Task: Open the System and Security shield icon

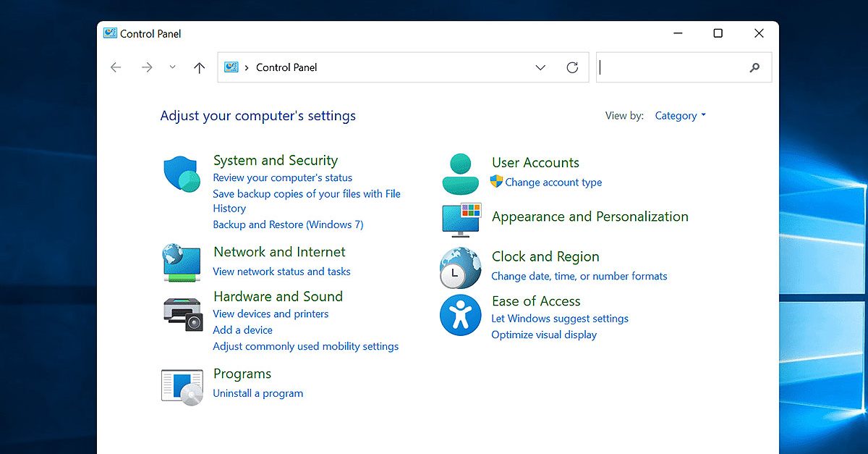Action: tap(182, 172)
